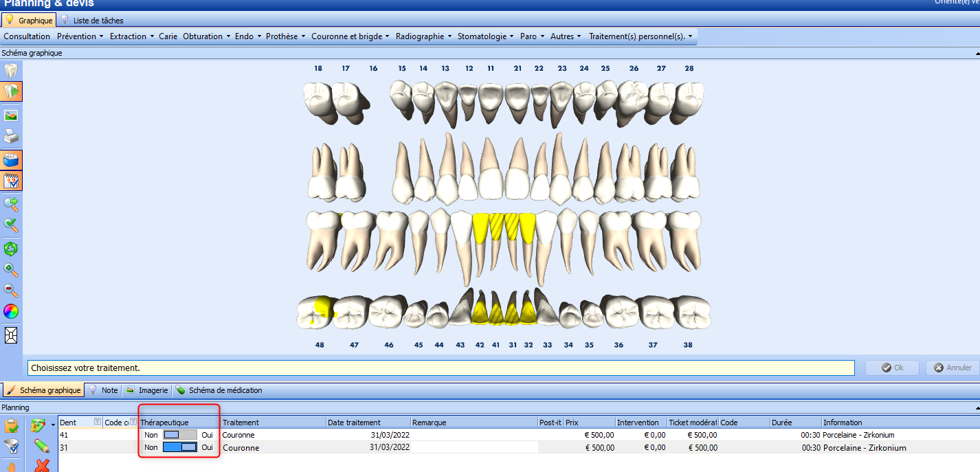Image resolution: width=980 pixels, height=472 pixels.
Task: Click filter icon in Dent column header
Action: click(x=97, y=423)
